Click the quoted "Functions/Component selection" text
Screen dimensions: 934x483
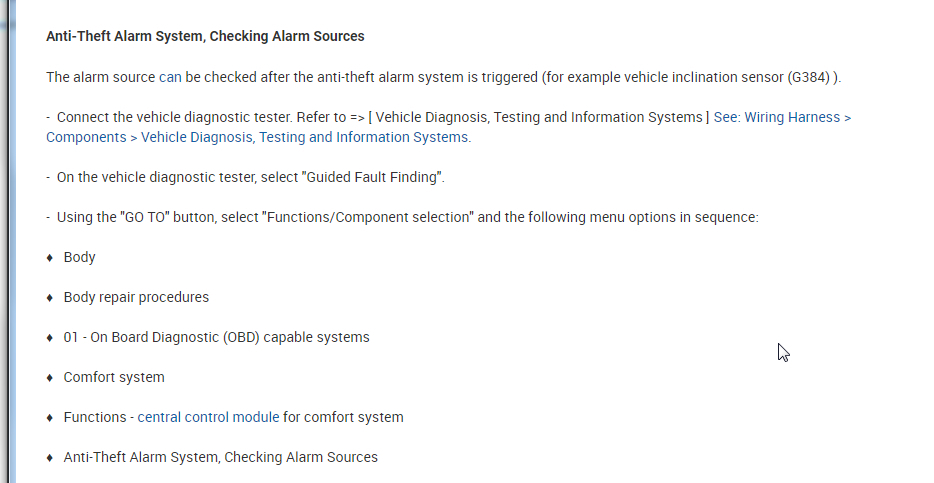coord(367,217)
